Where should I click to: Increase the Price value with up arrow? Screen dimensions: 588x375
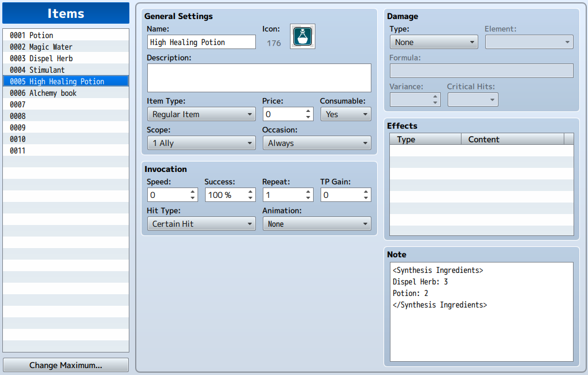(308, 111)
